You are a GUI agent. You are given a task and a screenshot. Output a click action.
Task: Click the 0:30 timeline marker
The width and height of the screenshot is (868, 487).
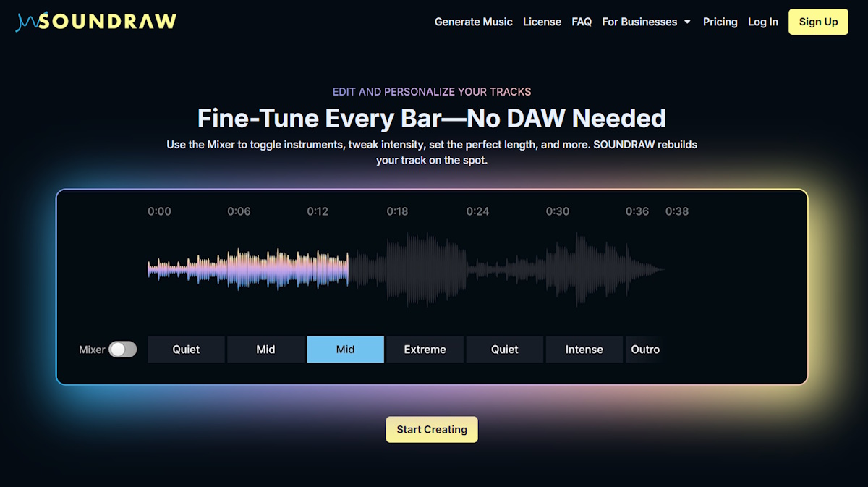pos(558,211)
